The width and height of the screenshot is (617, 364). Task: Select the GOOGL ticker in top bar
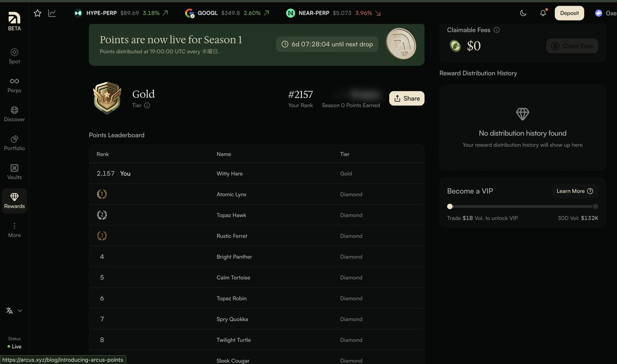(x=227, y=13)
